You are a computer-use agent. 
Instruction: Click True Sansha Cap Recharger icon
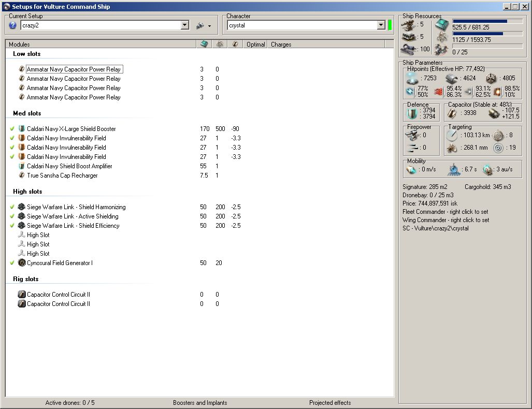[x=22, y=176]
